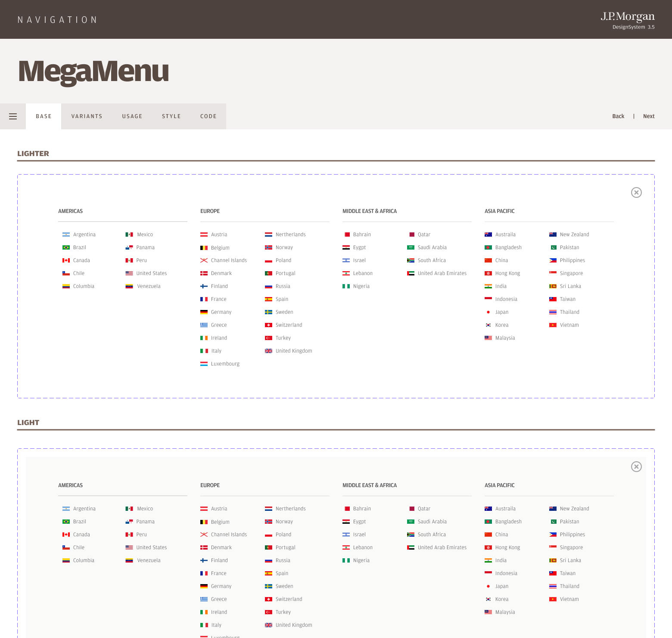
Task: Click the United Kingdom flag in the Lighter panel
Action: (x=268, y=351)
